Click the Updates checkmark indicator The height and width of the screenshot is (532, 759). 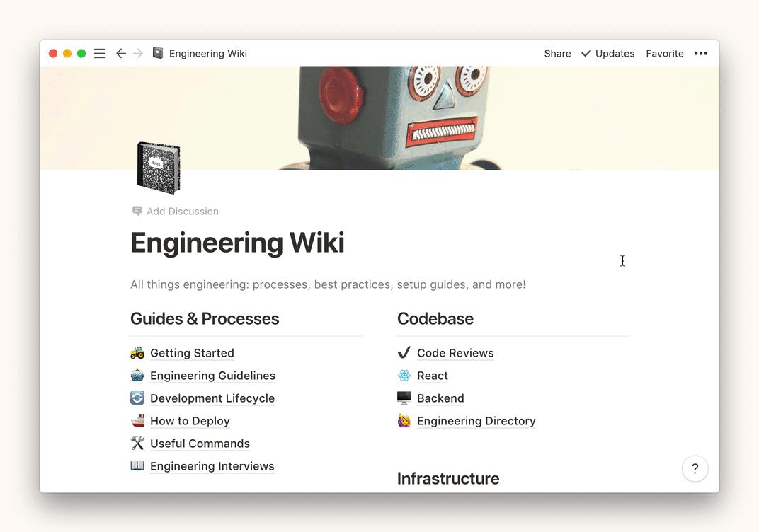pyautogui.click(x=607, y=53)
